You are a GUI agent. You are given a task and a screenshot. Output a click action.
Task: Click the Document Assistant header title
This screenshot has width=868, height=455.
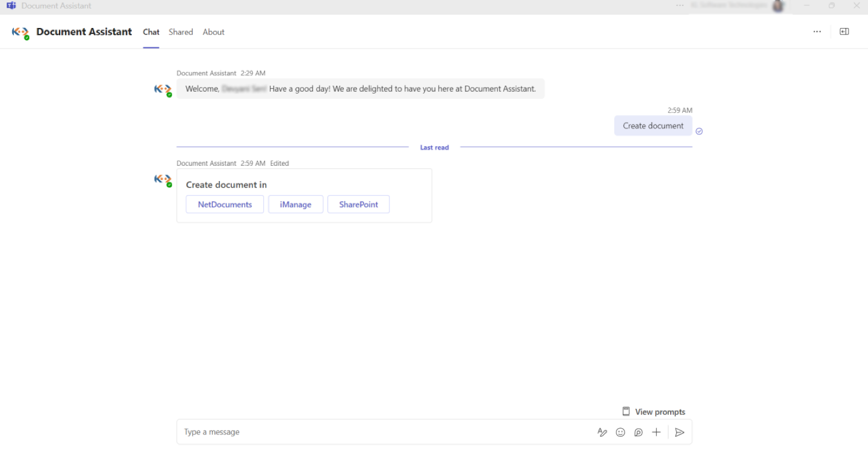[84, 32]
